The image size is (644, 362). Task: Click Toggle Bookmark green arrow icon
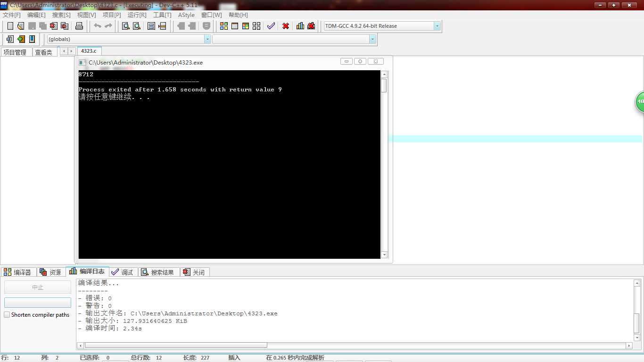click(x=21, y=39)
